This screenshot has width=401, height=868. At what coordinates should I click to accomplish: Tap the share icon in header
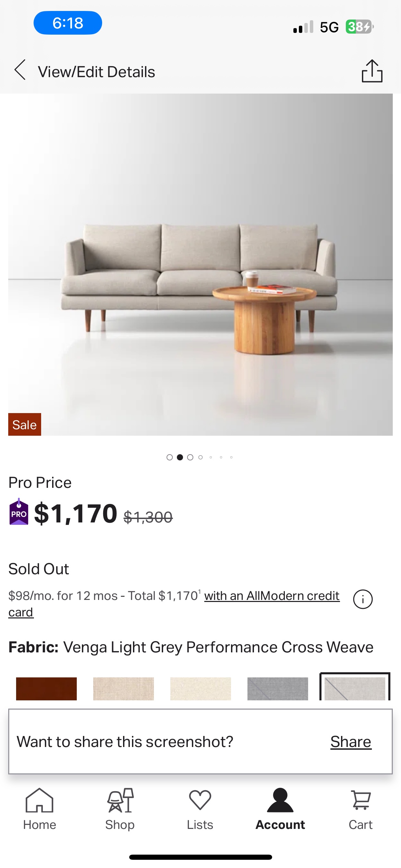372,71
